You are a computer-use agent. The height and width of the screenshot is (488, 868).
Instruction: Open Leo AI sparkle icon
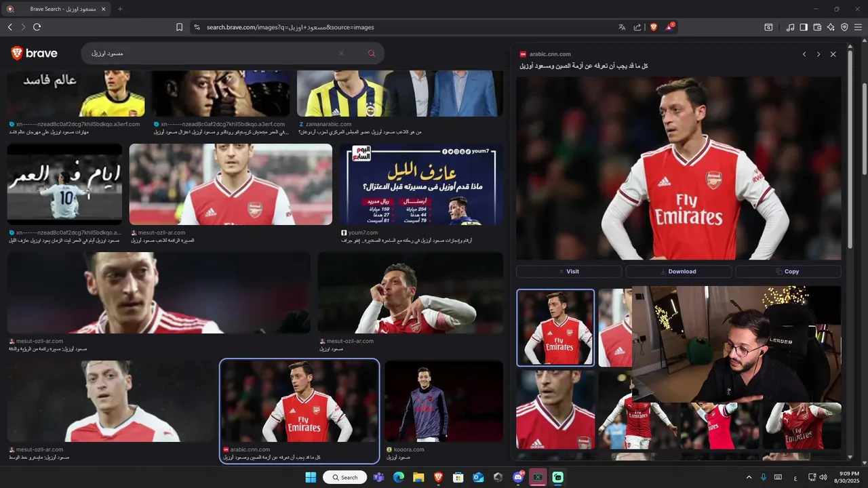[831, 27]
